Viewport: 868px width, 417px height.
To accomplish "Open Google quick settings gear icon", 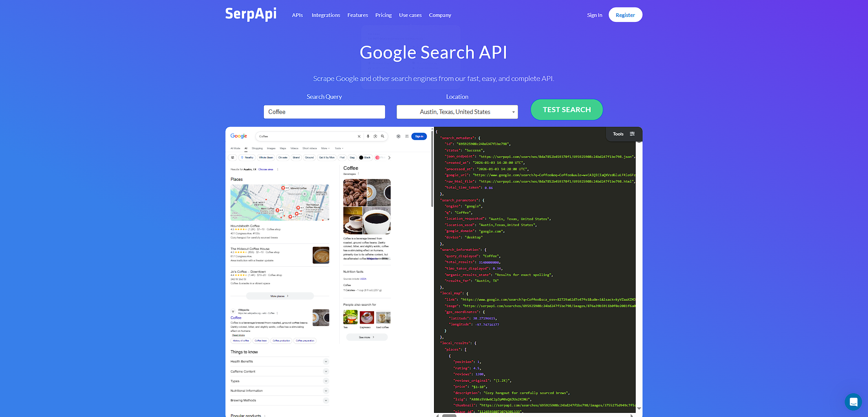I will pyautogui.click(x=398, y=136).
